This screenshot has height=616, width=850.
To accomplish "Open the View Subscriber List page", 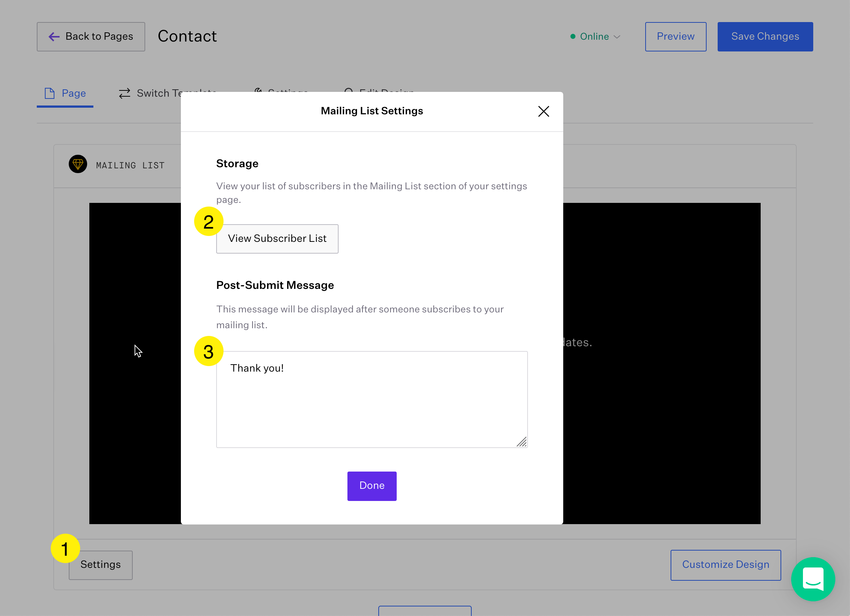I will [x=277, y=239].
